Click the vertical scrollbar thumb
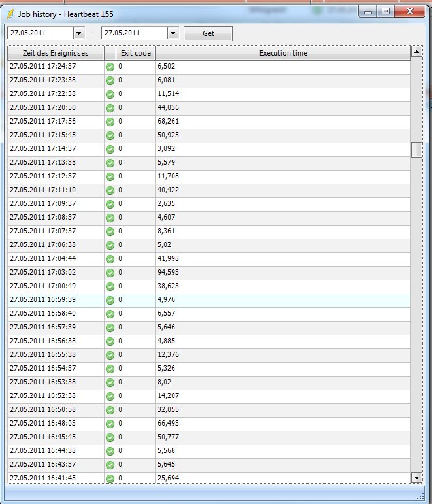Screen dimensions: 432x504 tap(416, 149)
